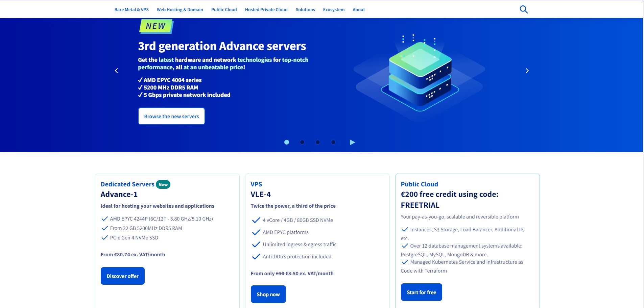Jump to the second carousel slide dot
644x308 pixels.
[302, 142]
